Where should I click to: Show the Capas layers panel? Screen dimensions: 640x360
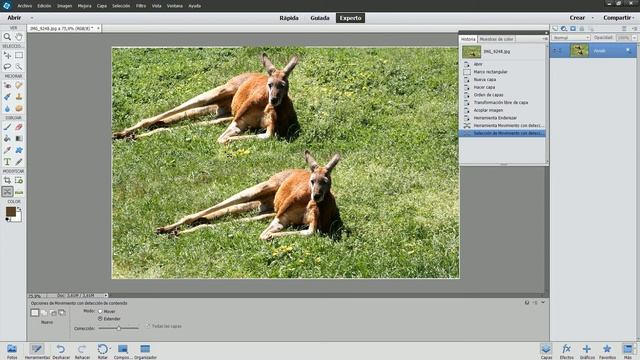(x=546, y=351)
